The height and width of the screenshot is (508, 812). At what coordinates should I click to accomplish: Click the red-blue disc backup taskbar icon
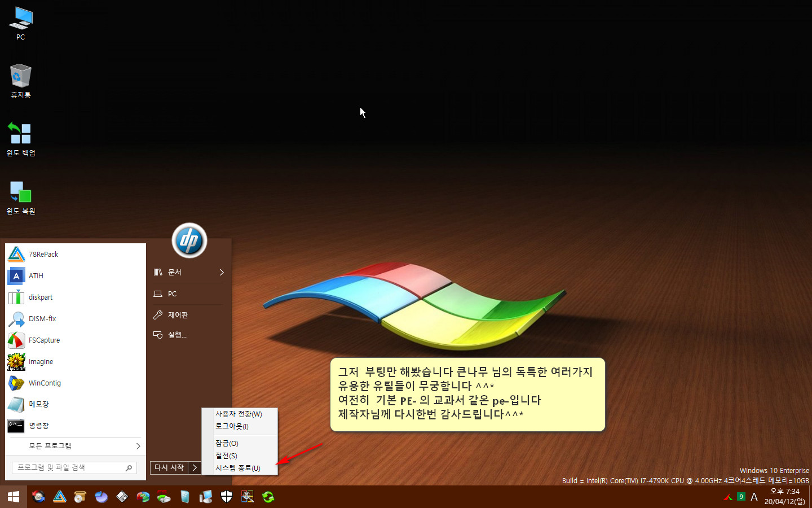(38, 497)
